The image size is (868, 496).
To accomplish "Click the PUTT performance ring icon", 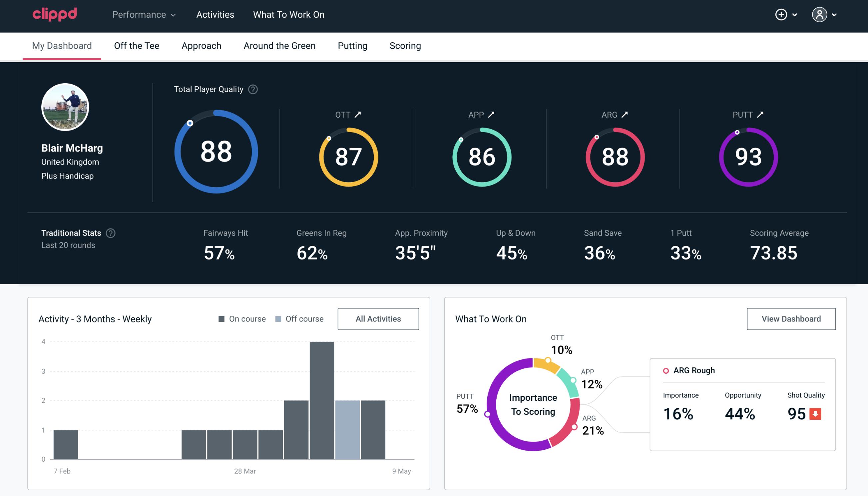I will coord(748,156).
